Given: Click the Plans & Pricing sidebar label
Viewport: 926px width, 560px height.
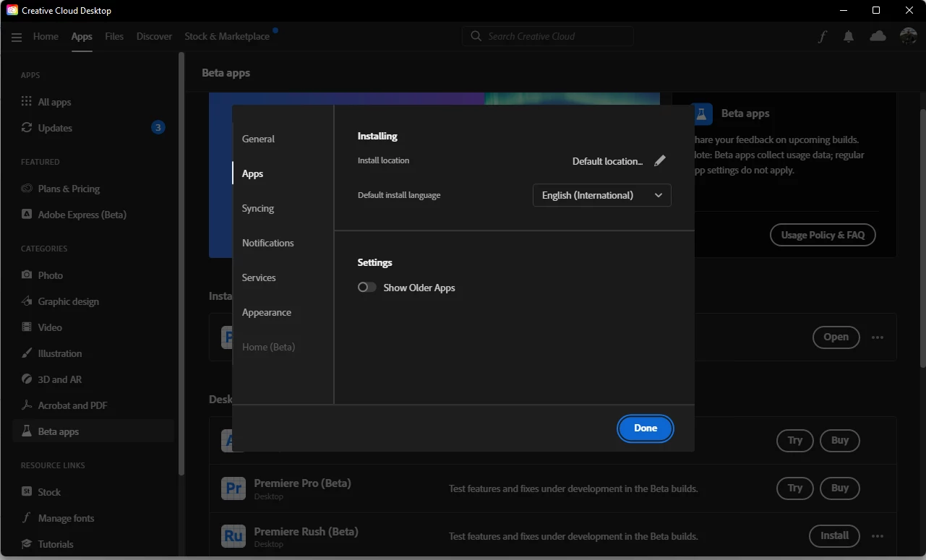Looking at the screenshot, I should (x=69, y=189).
